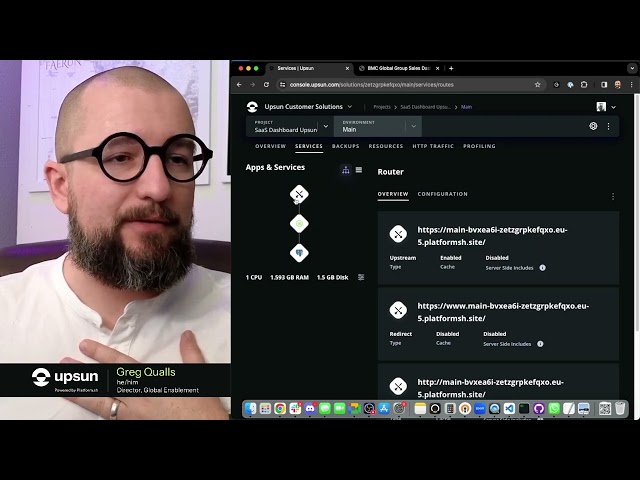View site information icon in address bar
Image resolution: width=640 pixels, height=480 pixels.
(x=282, y=84)
